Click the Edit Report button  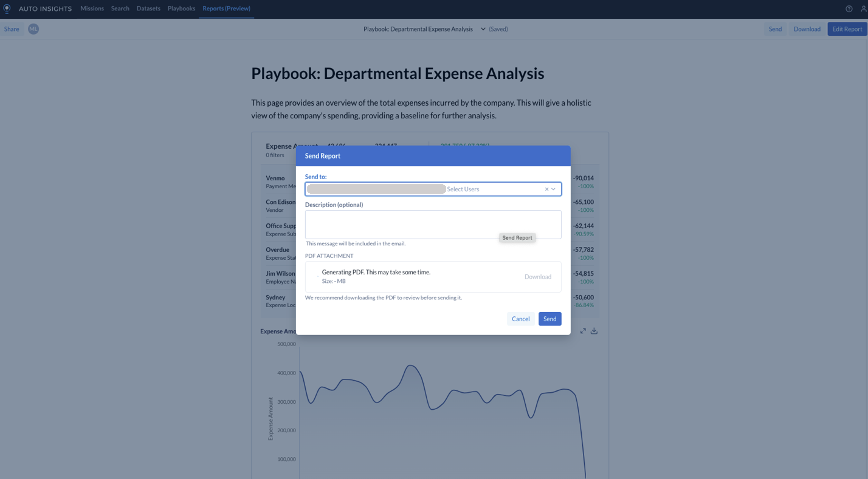[847, 29]
